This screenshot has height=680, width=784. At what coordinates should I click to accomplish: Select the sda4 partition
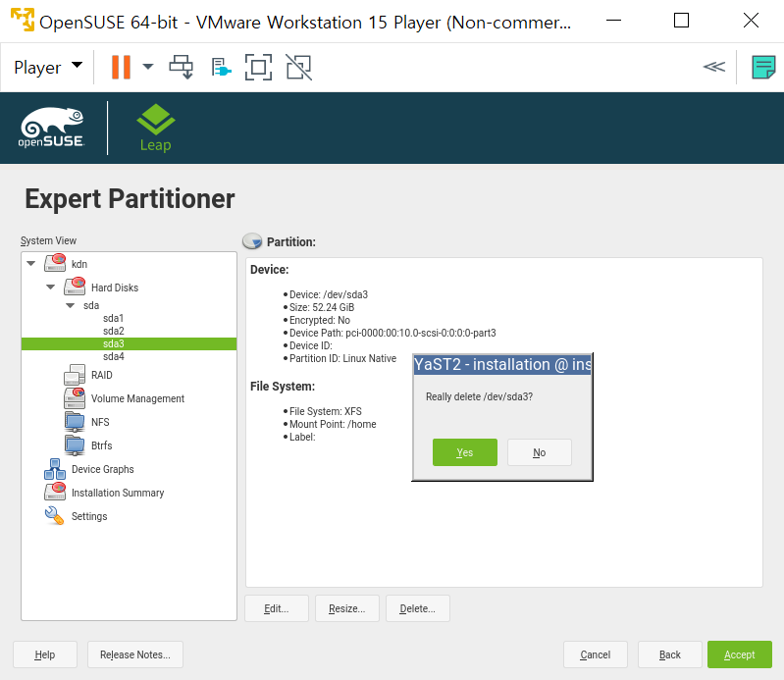coord(114,356)
